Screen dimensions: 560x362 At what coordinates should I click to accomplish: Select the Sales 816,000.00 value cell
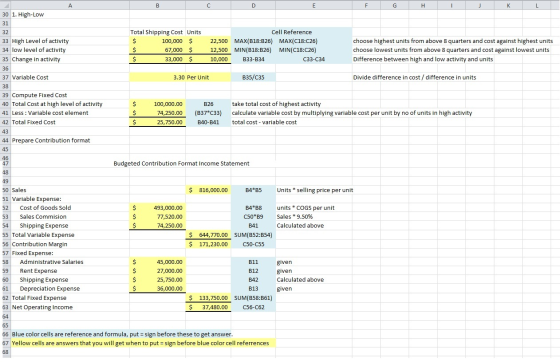(x=208, y=190)
